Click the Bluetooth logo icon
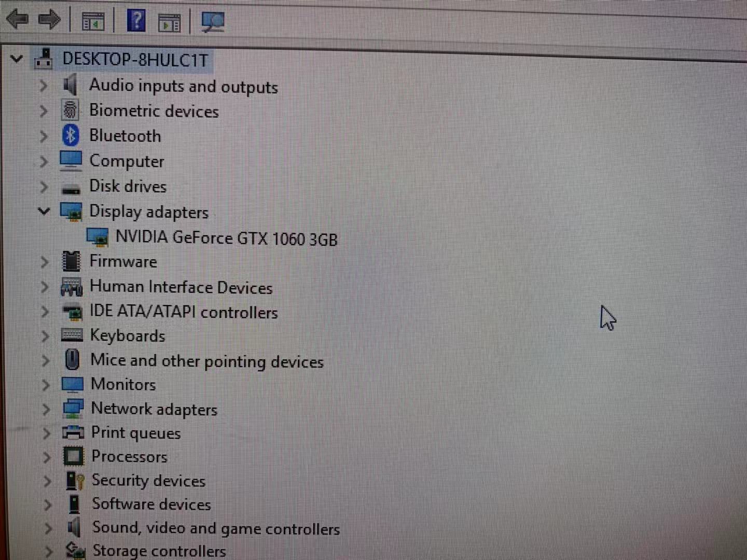 click(71, 135)
